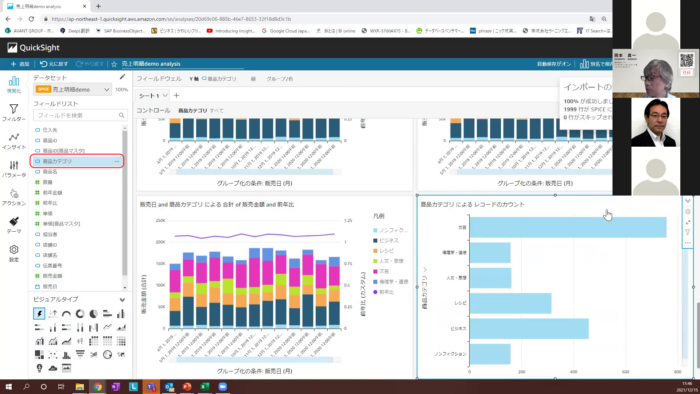Image resolution: width=700 pixels, height=394 pixels.
Task: Open the Theme (テーマ) brush panel
Action: (x=14, y=225)
